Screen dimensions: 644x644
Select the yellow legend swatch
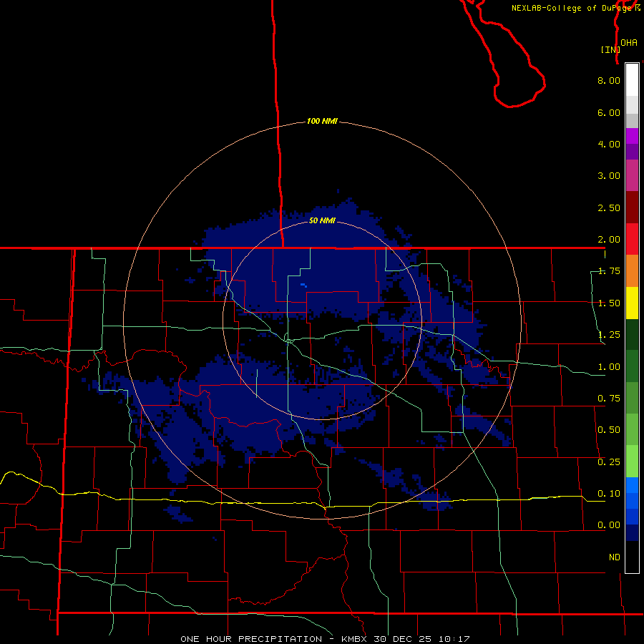[x=632, y=303]
